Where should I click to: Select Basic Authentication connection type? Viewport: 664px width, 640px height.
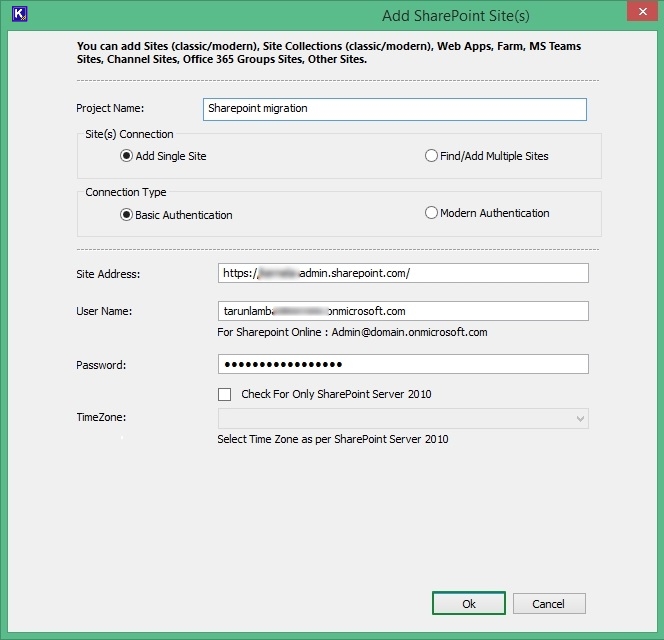click(176, 215)
